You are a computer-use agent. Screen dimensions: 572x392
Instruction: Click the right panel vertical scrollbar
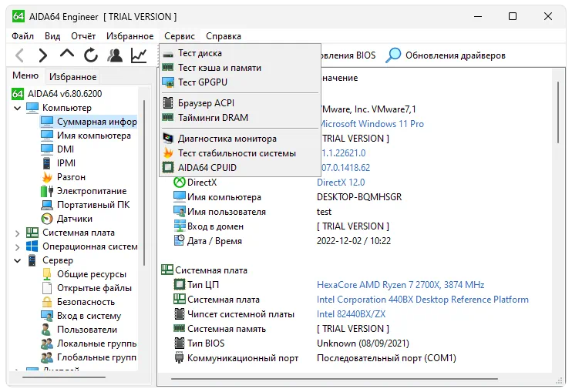558,112
